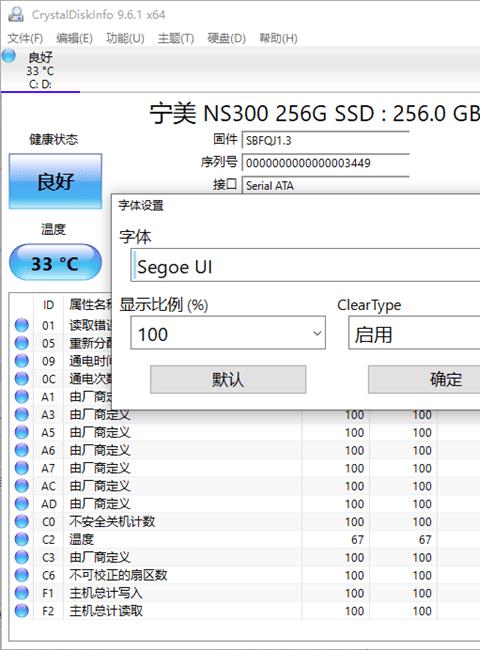Viewport: 480px width, 650px height.
Task: Click the 固件 SBFQJ1.3 field
Action: 325,140
